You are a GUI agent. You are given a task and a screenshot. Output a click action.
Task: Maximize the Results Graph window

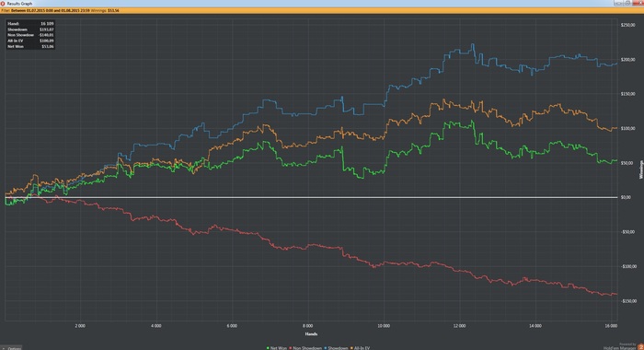627,3
